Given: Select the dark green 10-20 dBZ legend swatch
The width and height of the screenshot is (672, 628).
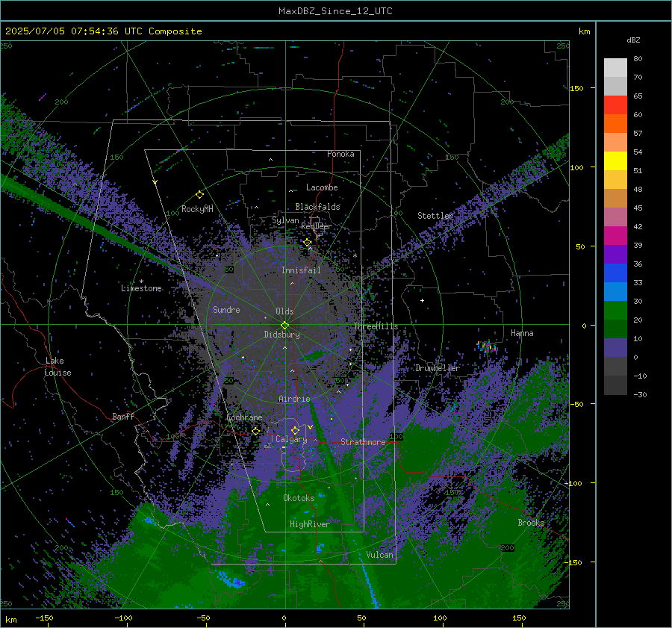Looking at the screenshot, I should [x=615, y=329].
